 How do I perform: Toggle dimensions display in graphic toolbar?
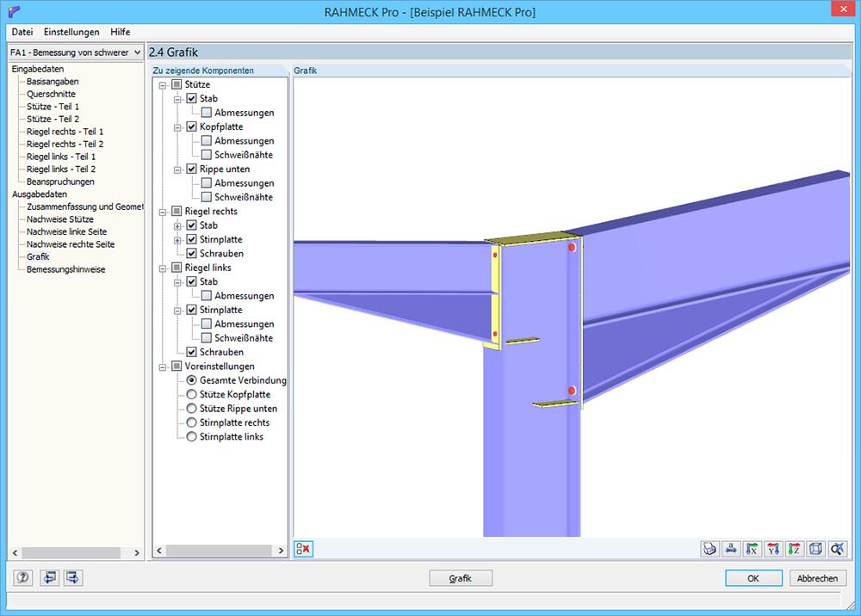pyautogui.click(x=731, y=549)
